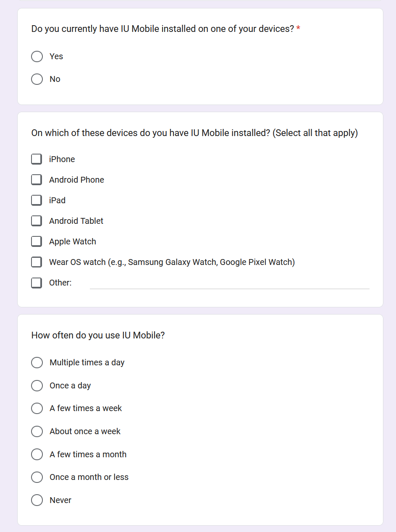
Task: Check the "iPhone" checkbox
Action: 37,159
